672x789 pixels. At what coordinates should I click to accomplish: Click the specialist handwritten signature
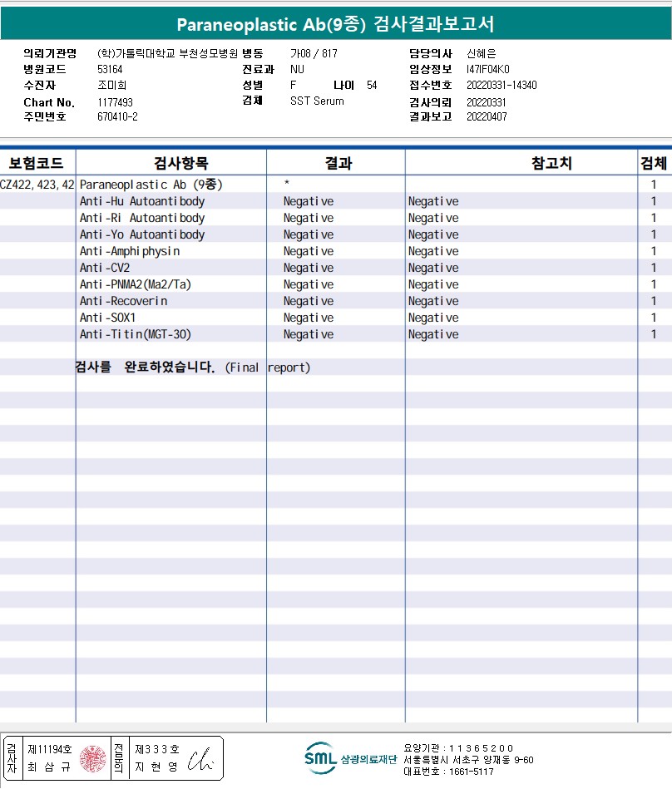point(200,759)
